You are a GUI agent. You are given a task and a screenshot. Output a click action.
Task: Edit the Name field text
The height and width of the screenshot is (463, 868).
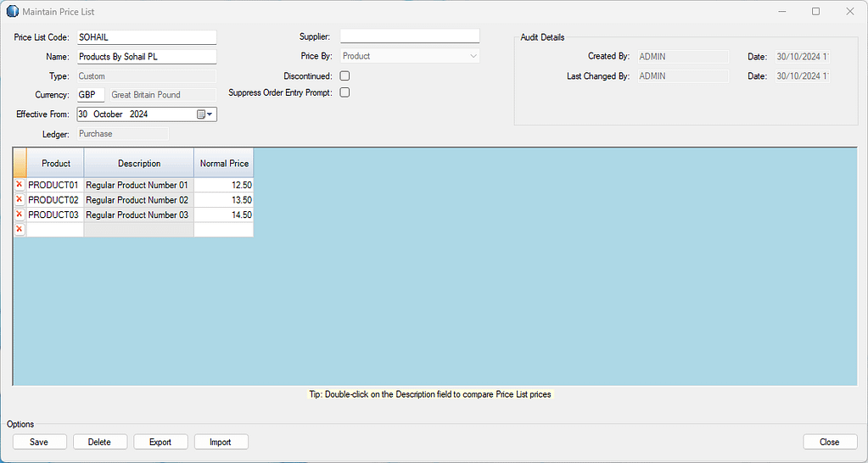pyautogui.click(x=146, y=57)
